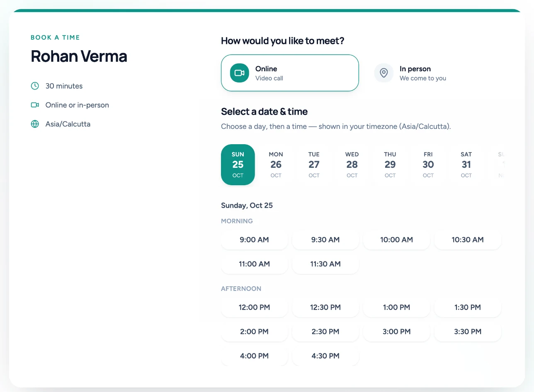534x392 pixels.
Task: Click the globe icon beside Asia/Calcutta
Action: tap(35, 124)
